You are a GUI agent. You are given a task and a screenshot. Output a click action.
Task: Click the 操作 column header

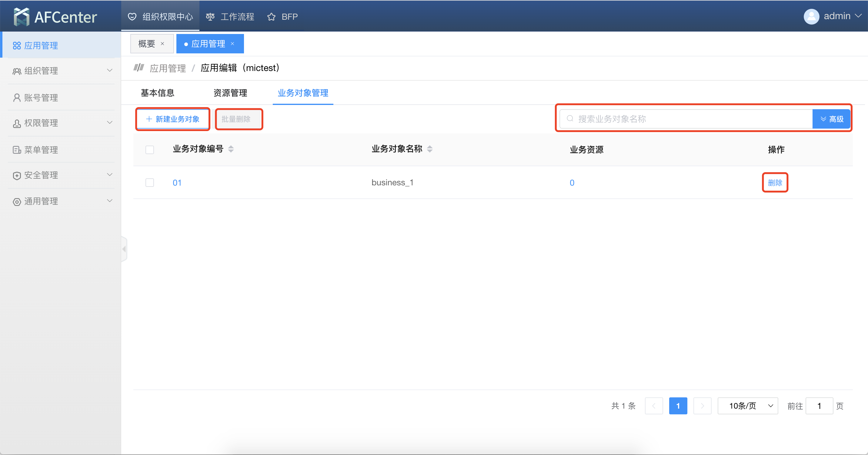click(776, 150)
